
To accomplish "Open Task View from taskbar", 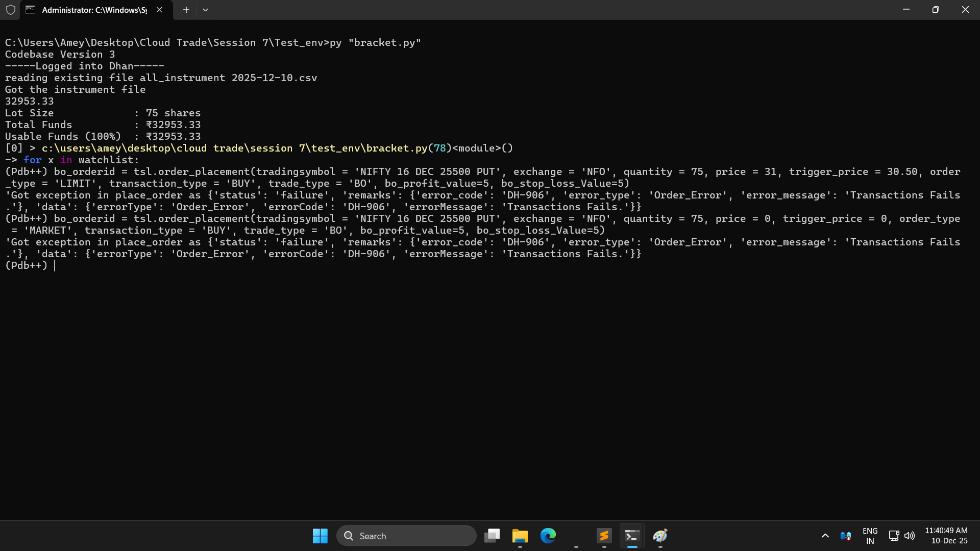I will point(492,536).
